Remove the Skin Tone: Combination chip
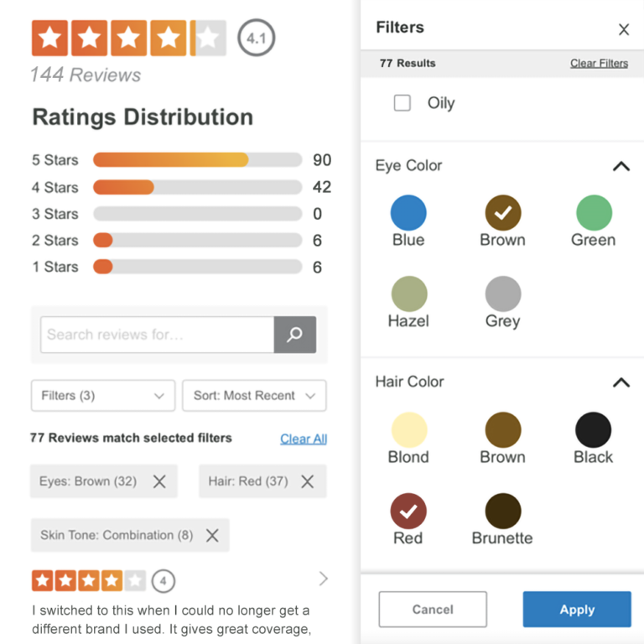The width and height of the screenshot is (644, 644). pyautogui.click(x=212, y=535)
